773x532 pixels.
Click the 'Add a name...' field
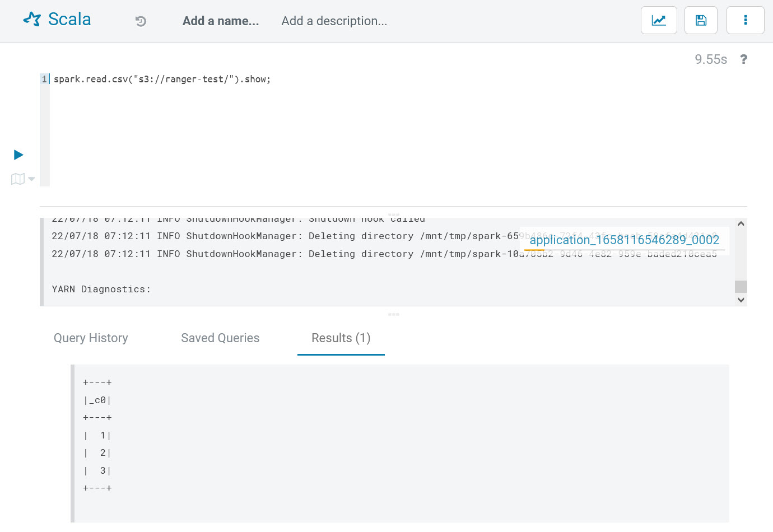click(x=221, y=21)
